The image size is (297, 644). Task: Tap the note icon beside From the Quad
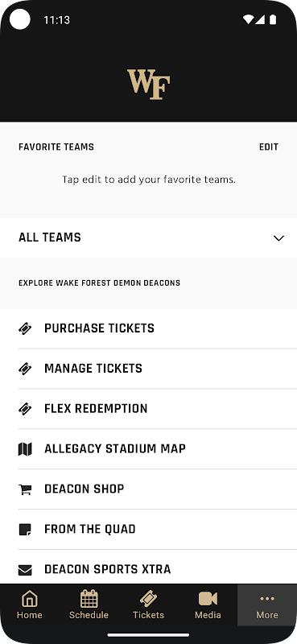pos(25,530)
